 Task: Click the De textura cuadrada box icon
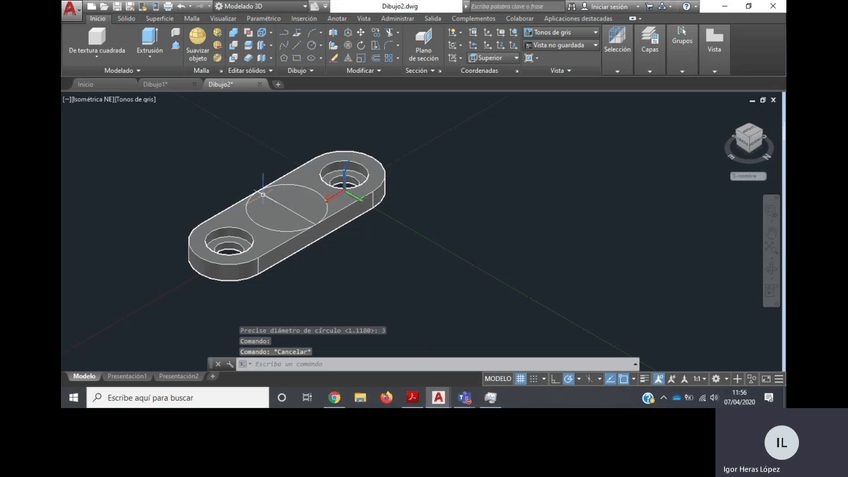click(x=97, y=38)
